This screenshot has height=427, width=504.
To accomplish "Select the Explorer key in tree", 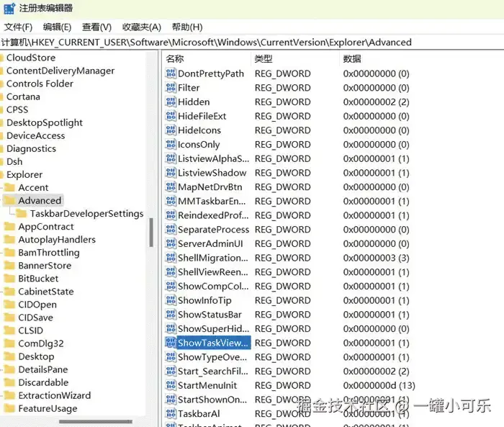I will (x=24, y=174).
